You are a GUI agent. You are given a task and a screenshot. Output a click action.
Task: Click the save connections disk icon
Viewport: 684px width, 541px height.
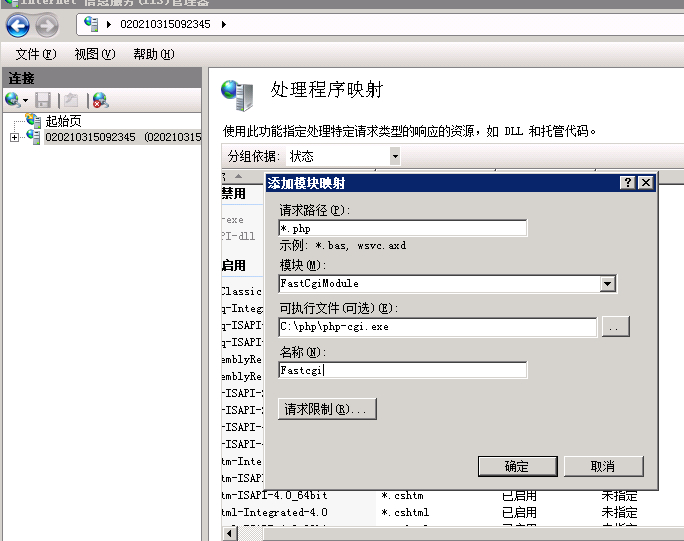tap(43, 100)
